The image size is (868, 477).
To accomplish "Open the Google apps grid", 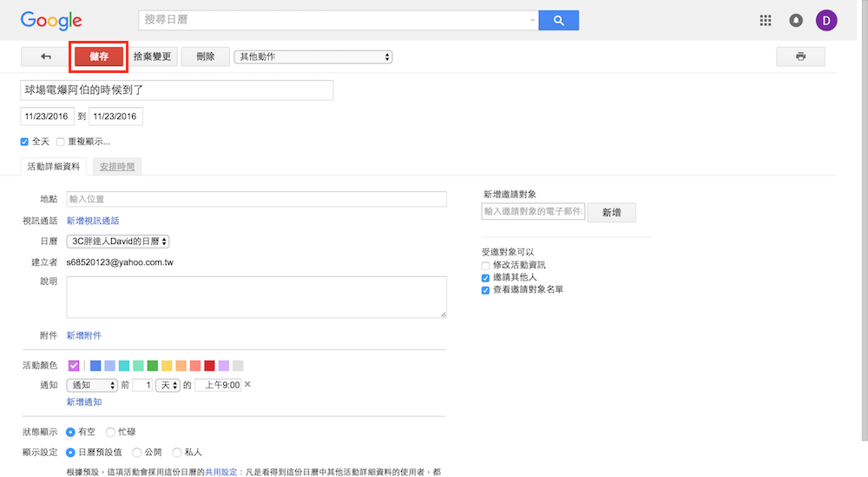I will (x=766, y=20).
